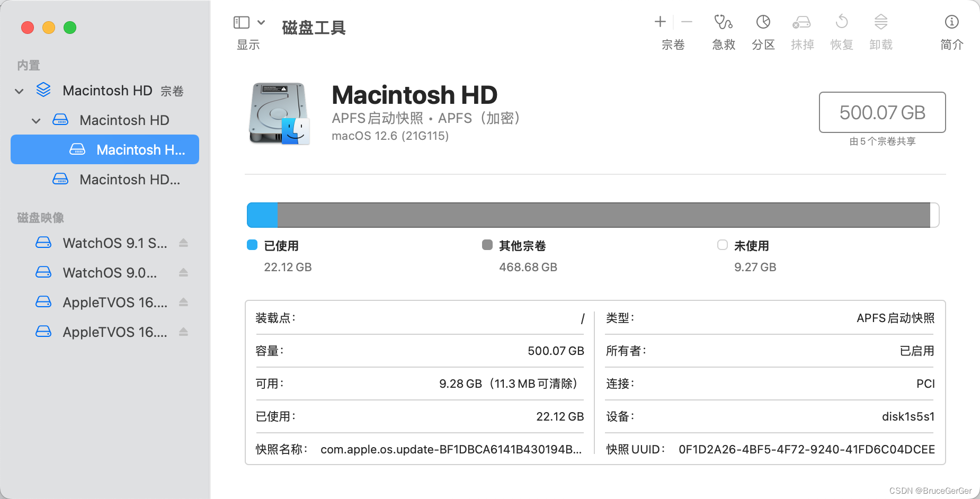Viewport: 980px width, 499px height.
Task: Click the Restore (恢复) arrow icon
Action: click(842, 22)
